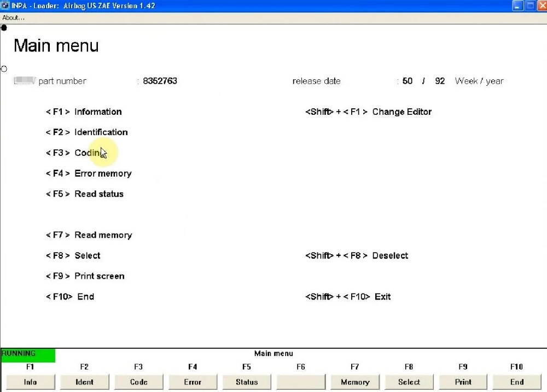The image size is (547, 392).
Task: Click the Status button under F5
Action: (247, 382)
